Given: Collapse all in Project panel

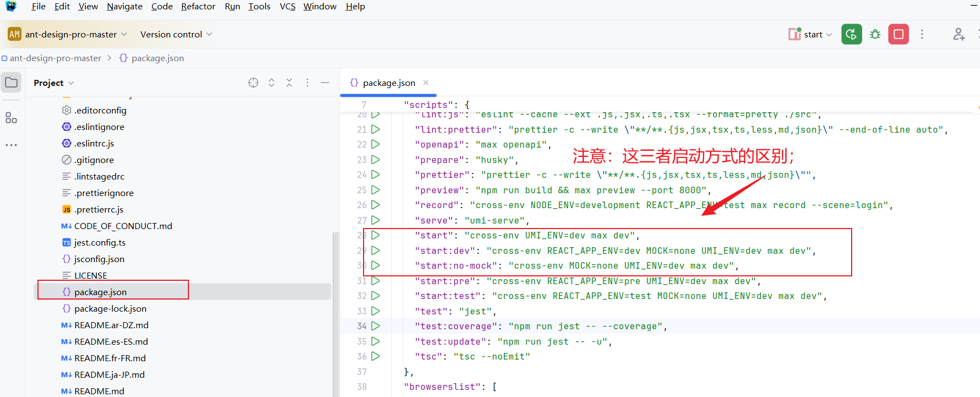Looking at the screenshot, I should pos(289,83).
